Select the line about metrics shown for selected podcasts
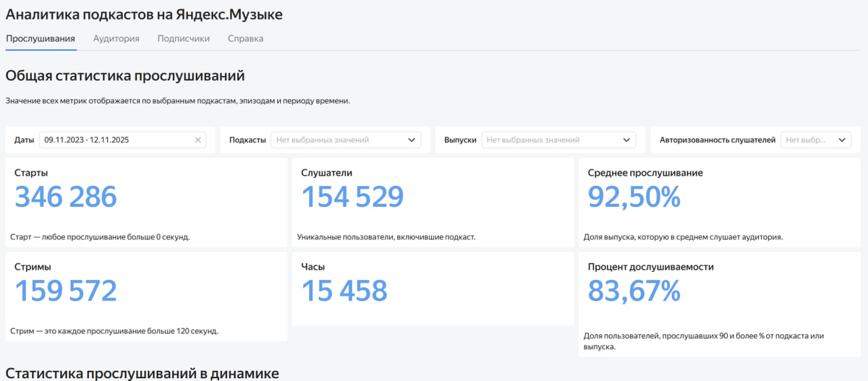The width and height of the screenshot is (868, 381). point(177,100)
